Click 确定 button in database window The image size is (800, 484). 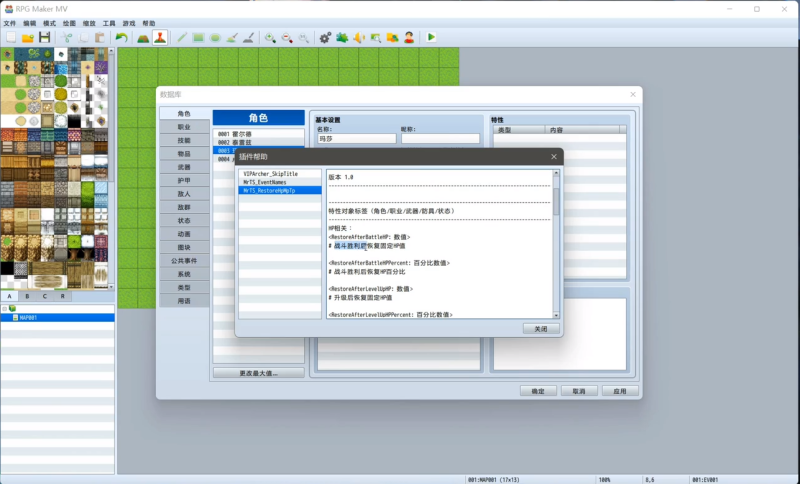[x=538, y=391]
